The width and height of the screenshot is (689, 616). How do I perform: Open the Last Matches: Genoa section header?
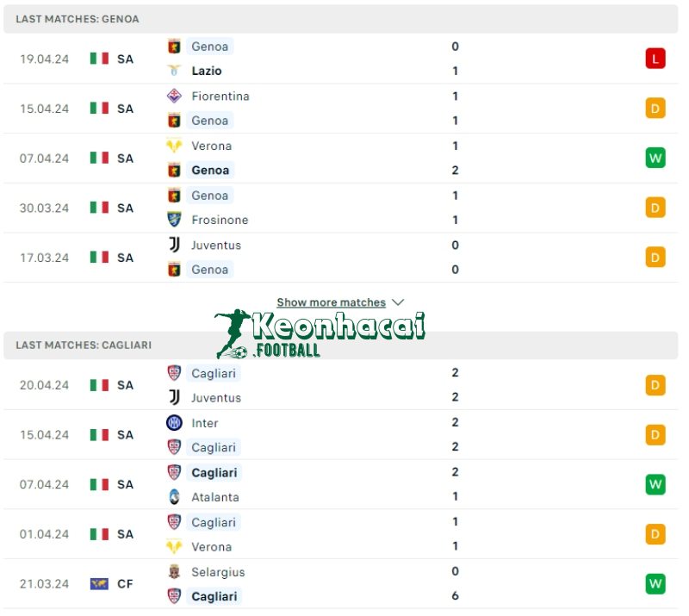[x=78, y=19]
